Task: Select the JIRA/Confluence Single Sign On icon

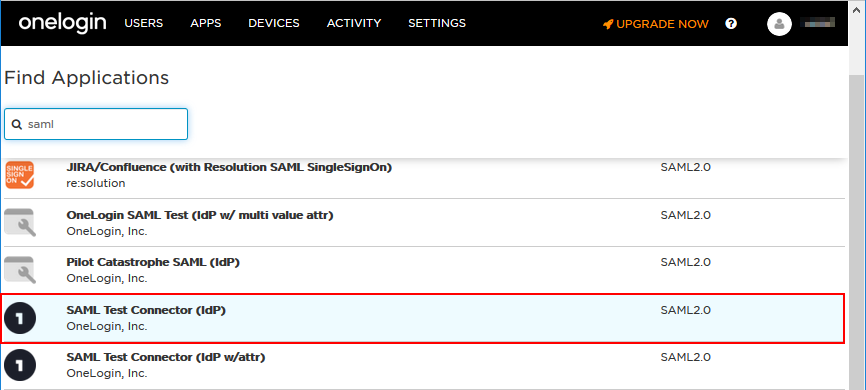Action: click(x=19, y=175)
